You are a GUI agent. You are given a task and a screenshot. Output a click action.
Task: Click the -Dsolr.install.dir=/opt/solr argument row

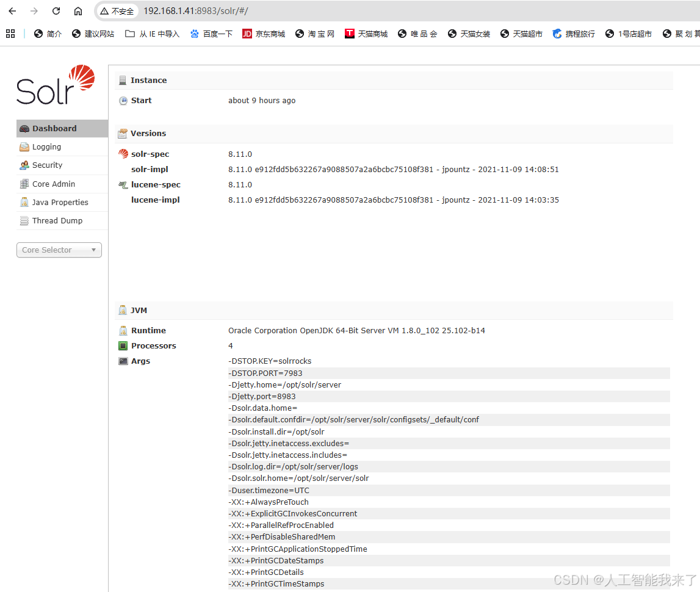point(449,431)
